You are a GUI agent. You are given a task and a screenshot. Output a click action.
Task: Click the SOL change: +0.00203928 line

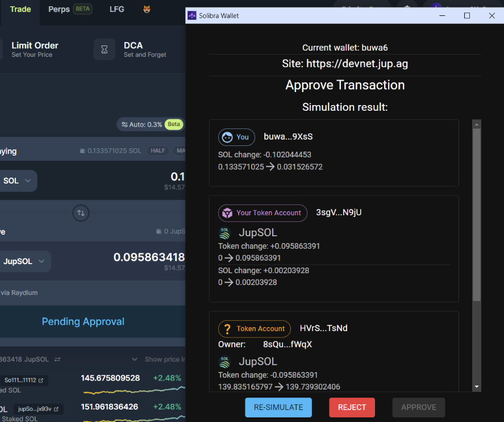(x=264, y=270)
